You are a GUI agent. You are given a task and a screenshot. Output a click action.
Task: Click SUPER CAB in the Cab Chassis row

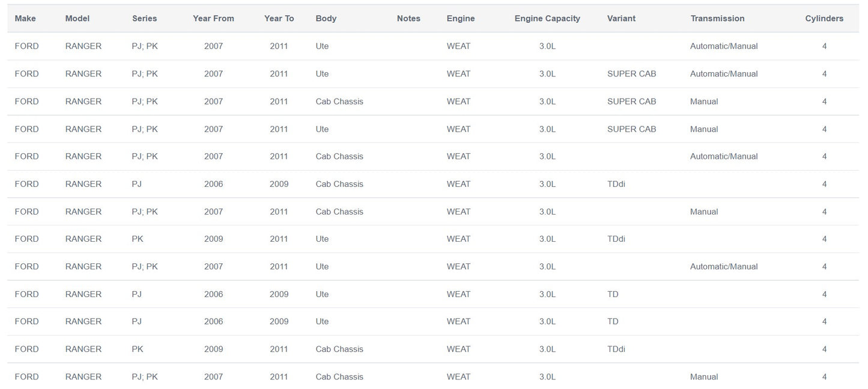pos(631,102)
